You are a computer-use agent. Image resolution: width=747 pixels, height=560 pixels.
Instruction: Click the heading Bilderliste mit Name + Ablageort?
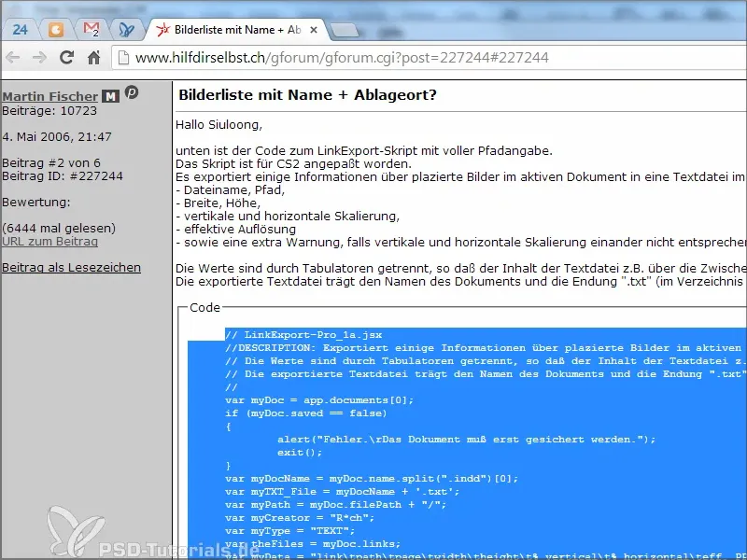click(307, 95)
